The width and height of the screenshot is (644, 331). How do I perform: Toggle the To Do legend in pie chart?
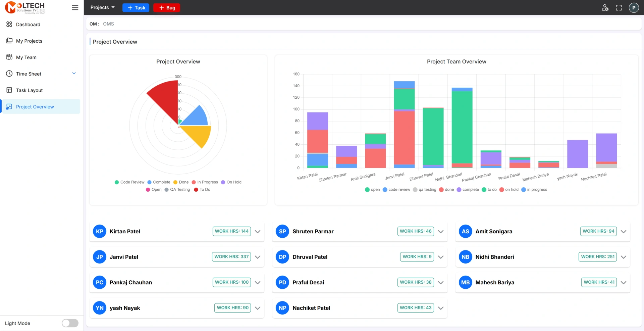pos(202,190)
